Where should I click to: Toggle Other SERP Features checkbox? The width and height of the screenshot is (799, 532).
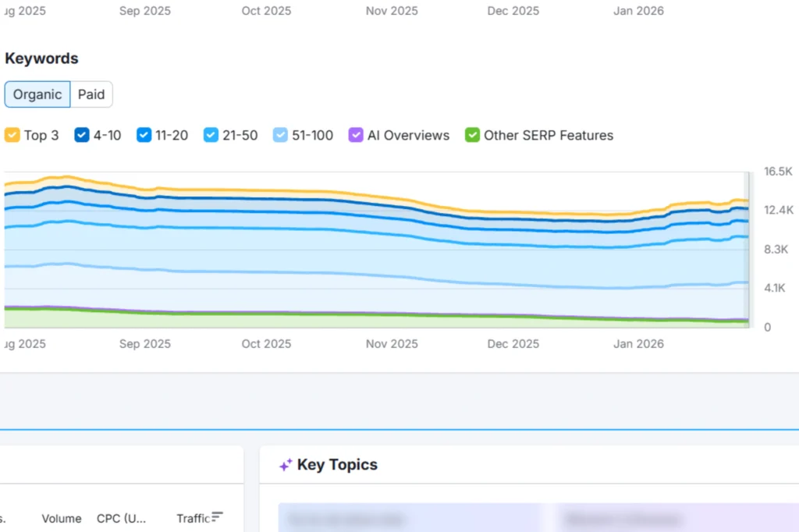click(x=472, y=135)
